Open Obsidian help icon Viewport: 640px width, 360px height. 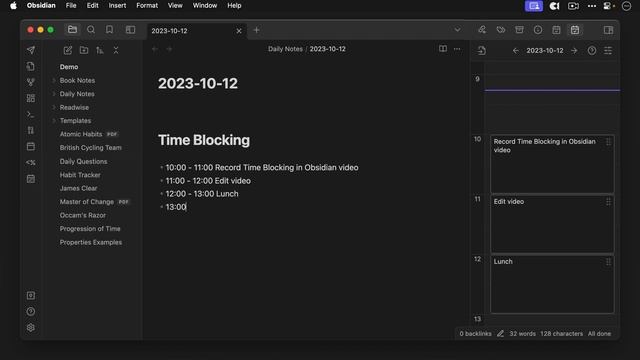[x=31, y=311]
